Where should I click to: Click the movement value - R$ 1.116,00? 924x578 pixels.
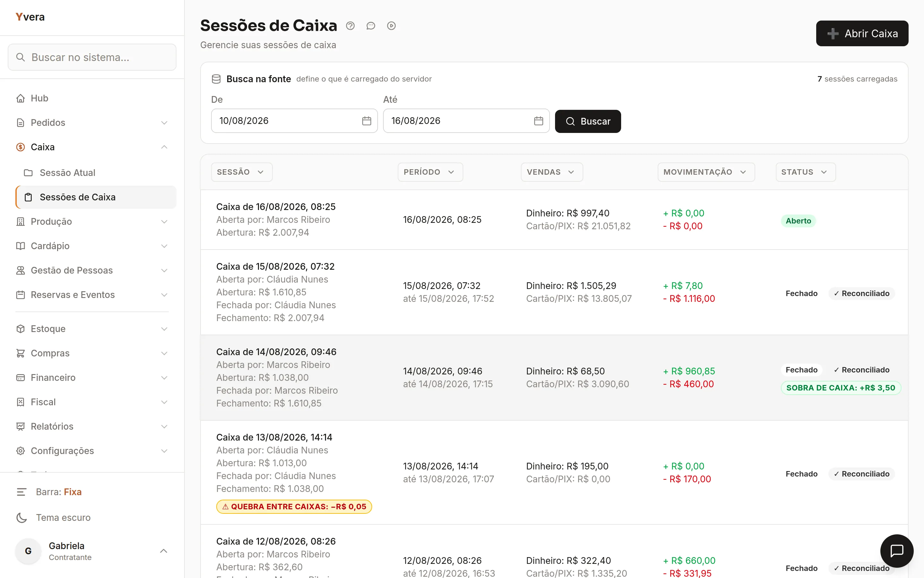pyautogui.click(x=689, y=299)
